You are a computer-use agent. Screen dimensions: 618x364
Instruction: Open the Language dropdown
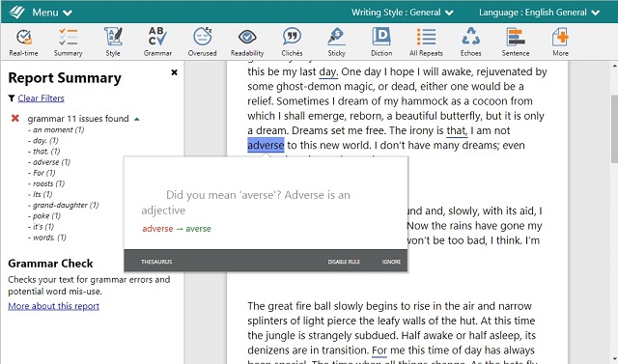(x=539, y=13)
